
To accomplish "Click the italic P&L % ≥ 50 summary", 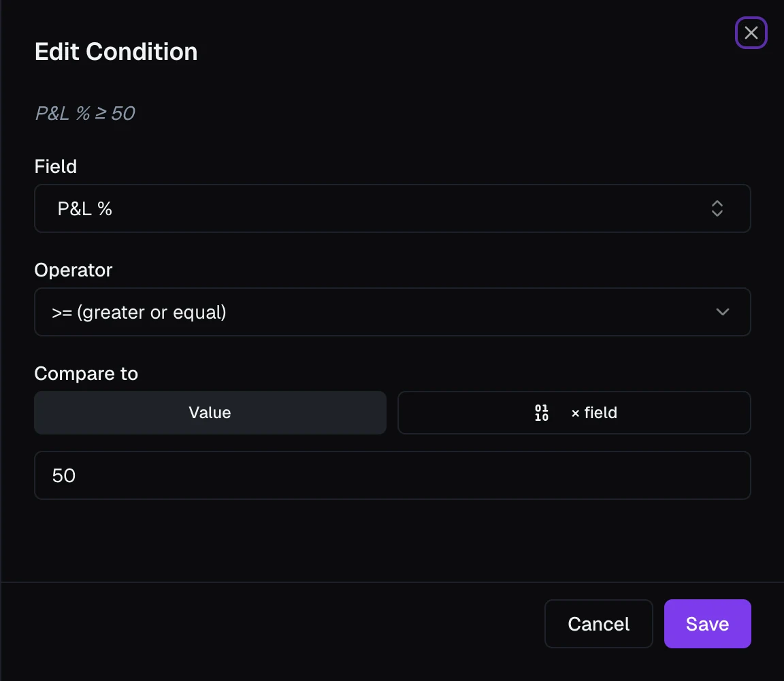I will point(85,113).
